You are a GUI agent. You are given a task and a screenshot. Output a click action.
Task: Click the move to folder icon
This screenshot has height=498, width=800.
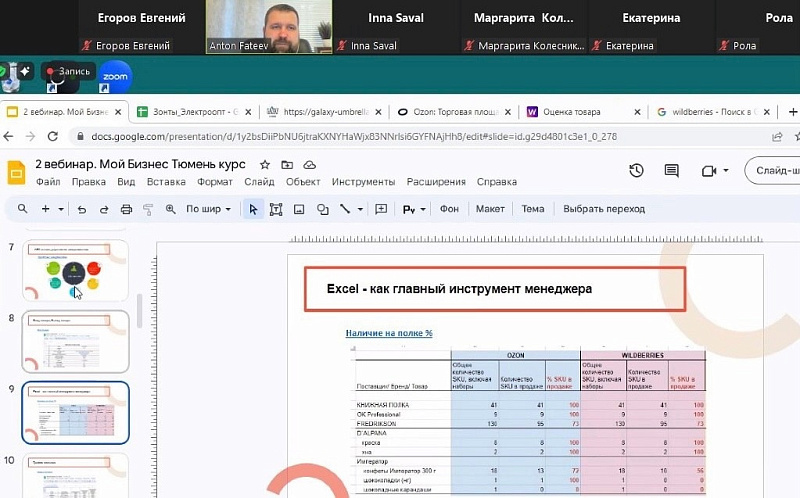click(287, 165)
